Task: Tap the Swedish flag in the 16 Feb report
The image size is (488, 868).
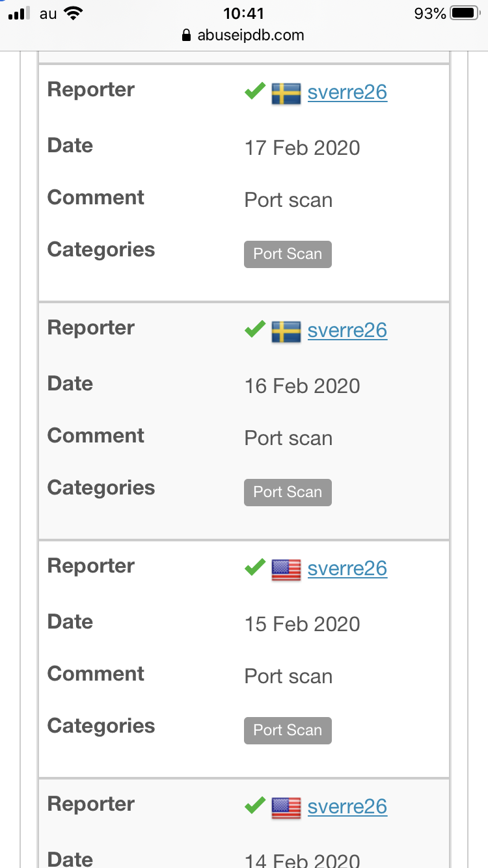Action: pyautogui.click(x=286, y=332)
